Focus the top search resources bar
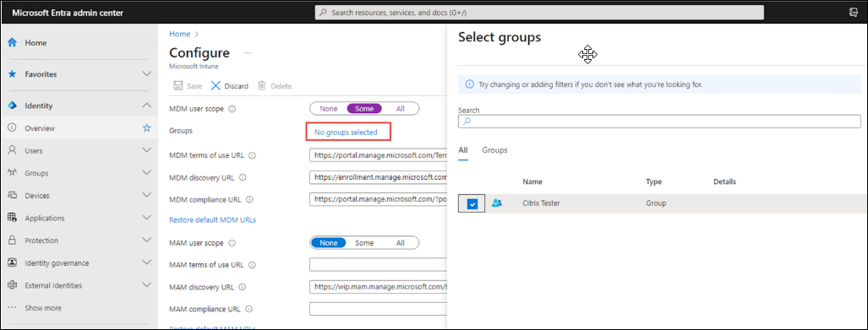Viewport: 868px width, 330px height. pyautogui.click(x=539, y=12)
